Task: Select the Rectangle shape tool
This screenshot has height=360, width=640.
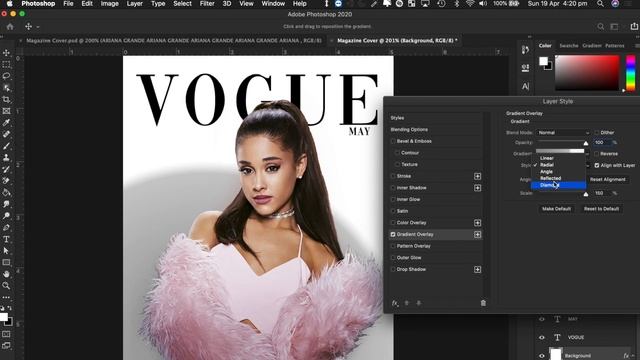Action: click(6, 262)
